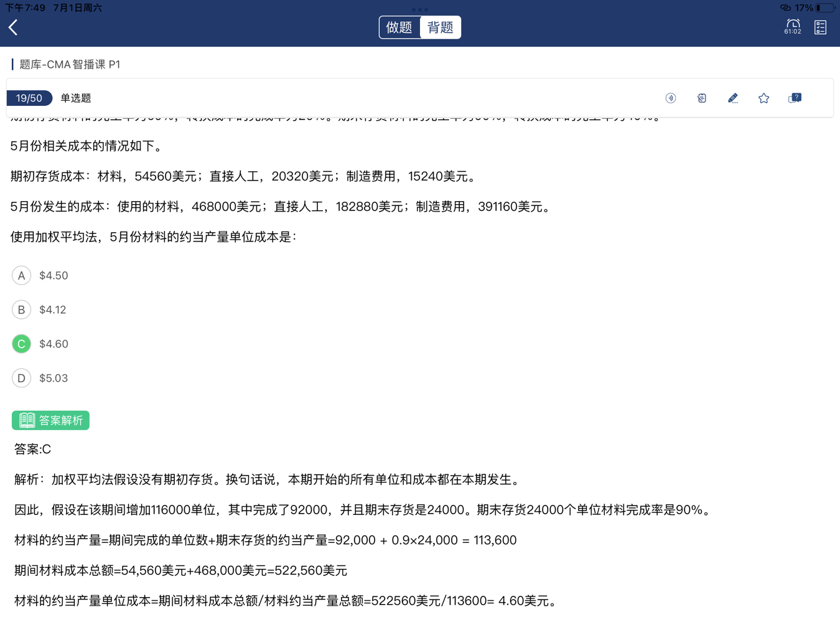The width and height of the screenshot is (840, 630).
Task: Tap the battery indicator in status bar
Action: [x=825, y=8]
